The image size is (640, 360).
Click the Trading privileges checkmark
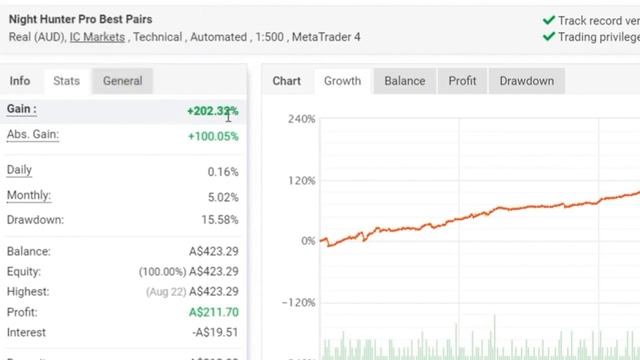tap(549, 37)
